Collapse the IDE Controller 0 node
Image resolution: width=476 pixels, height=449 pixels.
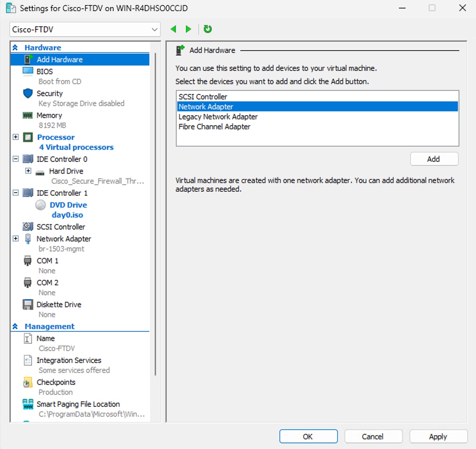point(16,159)
